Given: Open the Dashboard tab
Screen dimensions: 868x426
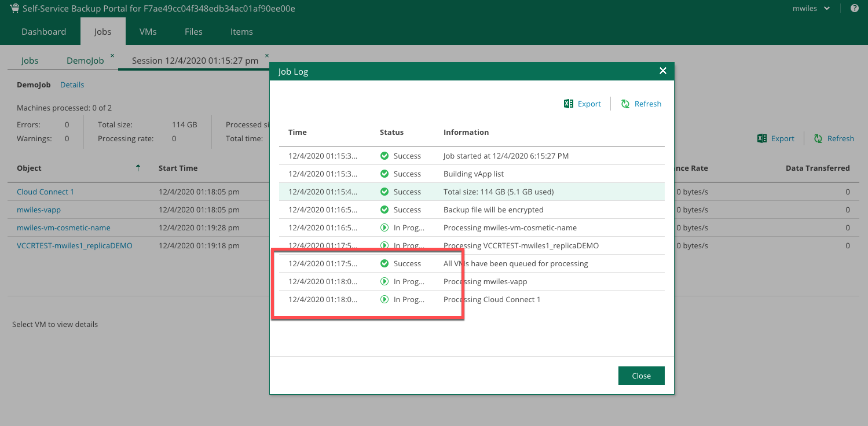Looking at the screenshot, I should coord(43,32).
